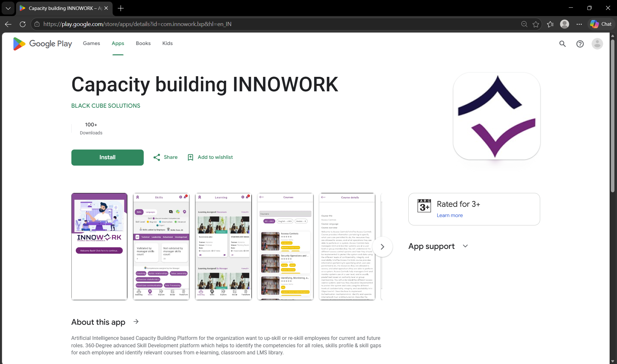Click the IARC 3+ rating badge
The image size is (617, 364).
pos(424,205)
